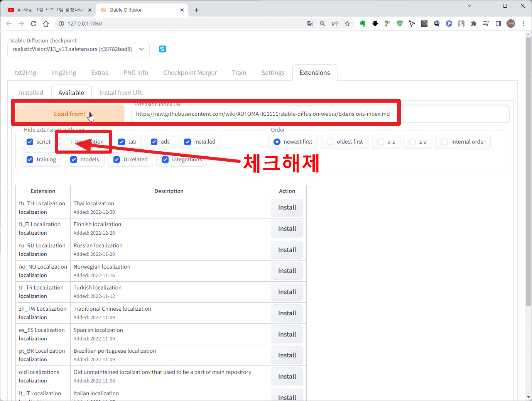532x401 pixels.
Task: Close the YouTube Ai tab
Action: 90,10
